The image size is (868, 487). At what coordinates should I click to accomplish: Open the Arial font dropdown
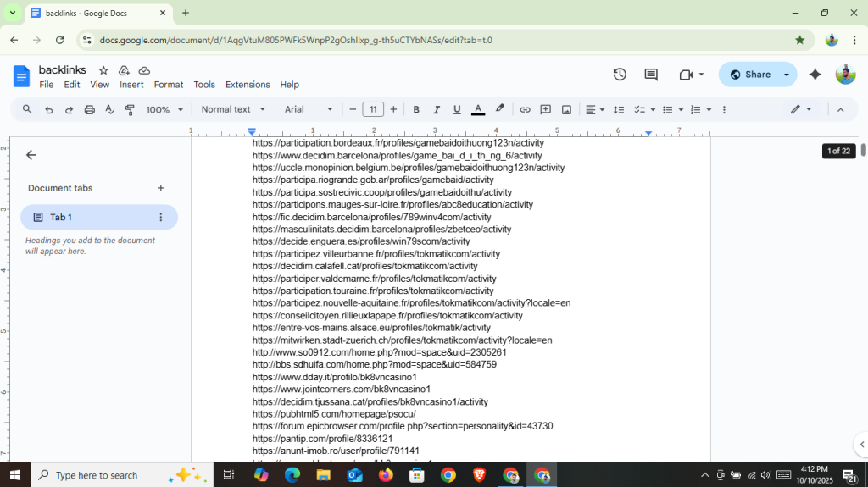pos(309,109)
